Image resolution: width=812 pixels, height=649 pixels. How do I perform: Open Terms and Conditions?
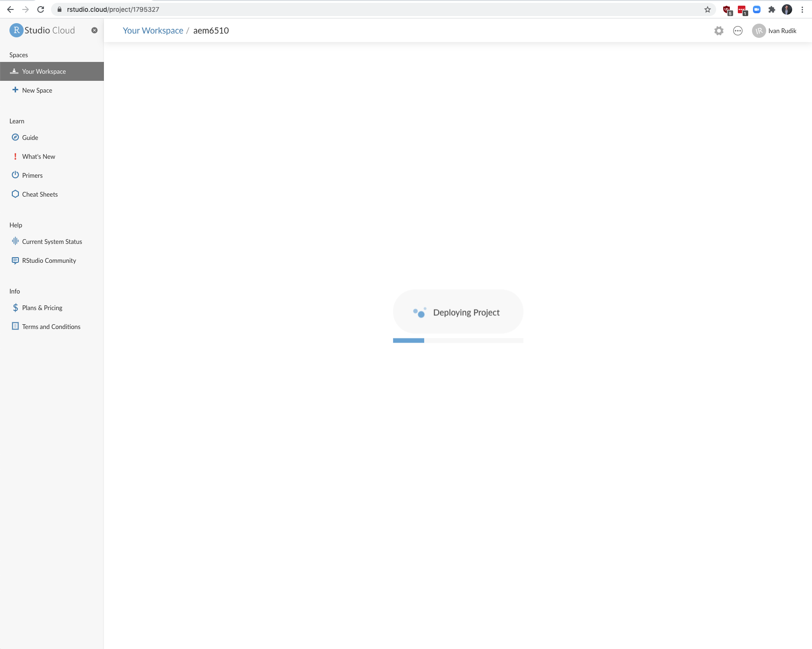pos(51,327)
